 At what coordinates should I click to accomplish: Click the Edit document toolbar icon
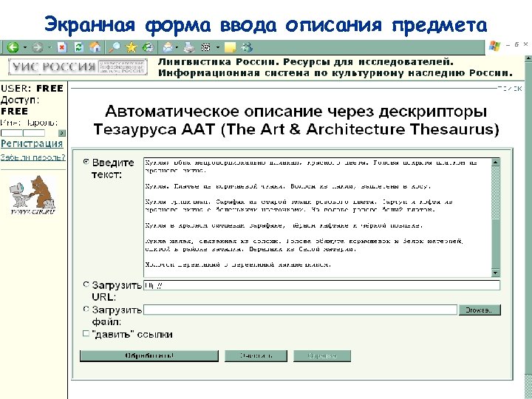[206, 47]
